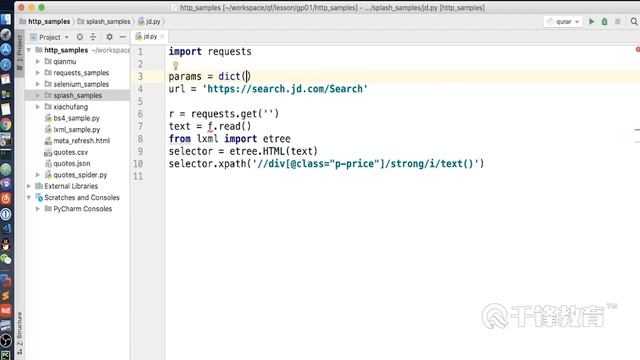This screenshot has height=360, width=640.
Task: Expand the xiachufang folder
Action: (38, 107)
